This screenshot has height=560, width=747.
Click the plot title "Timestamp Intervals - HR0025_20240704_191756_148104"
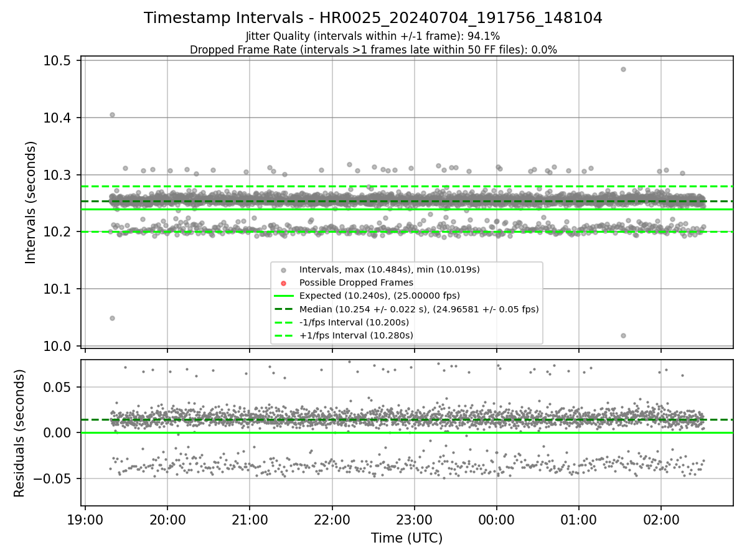pyautogui.click(x=373, y=18)
